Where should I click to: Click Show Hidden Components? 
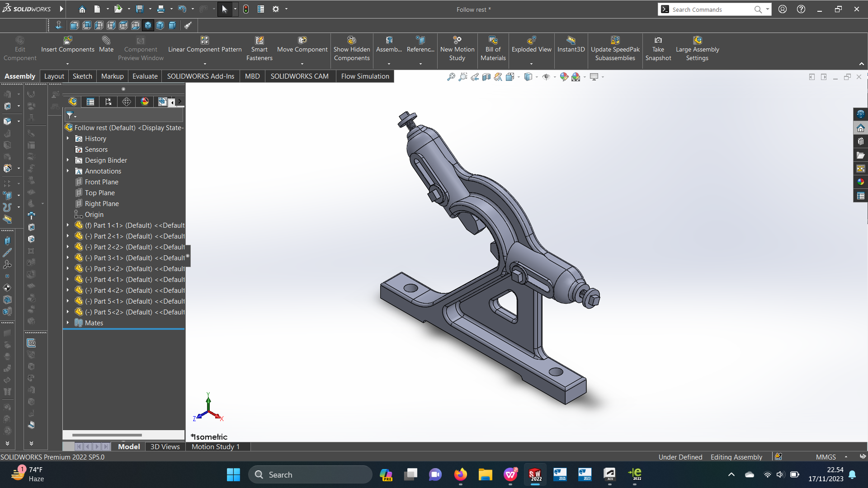click(352, 49)
